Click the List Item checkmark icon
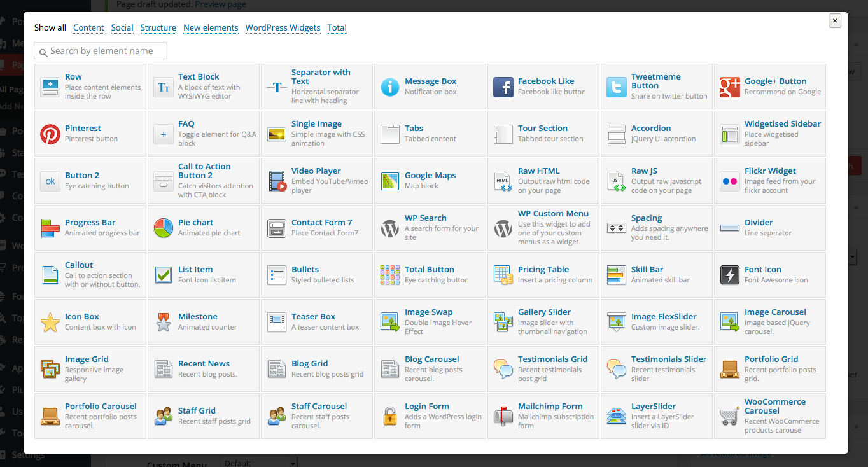The width and height of the screenshot is (868, 467). [x=164, y=275]
